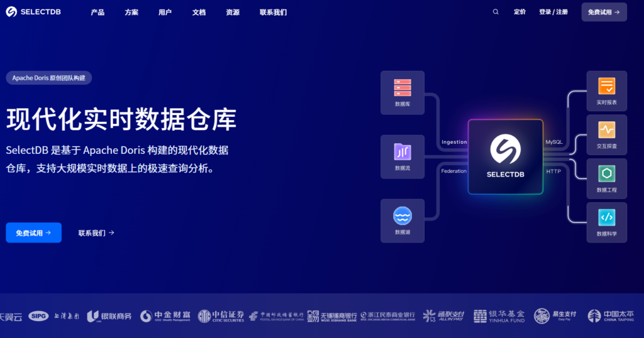The height and width of the screenshot is (338, 644).
Task: Select the 数据流 data stream icon
Action: tap(402, 153)
